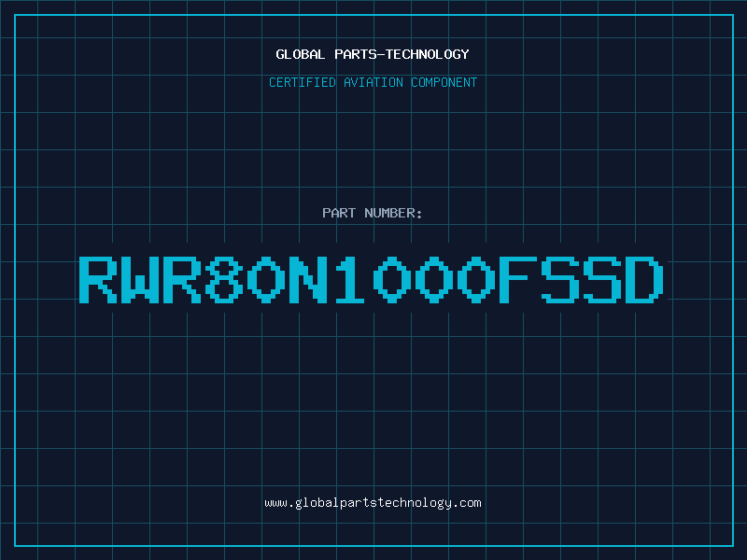Screen dimensions: 747x560
Task: Click the GLOBAL PARTS-TECHNOLOGY heading
Action: [x=373, y=54]
